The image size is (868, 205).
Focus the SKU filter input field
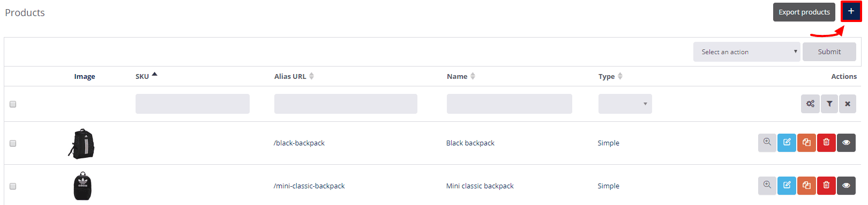192,104
